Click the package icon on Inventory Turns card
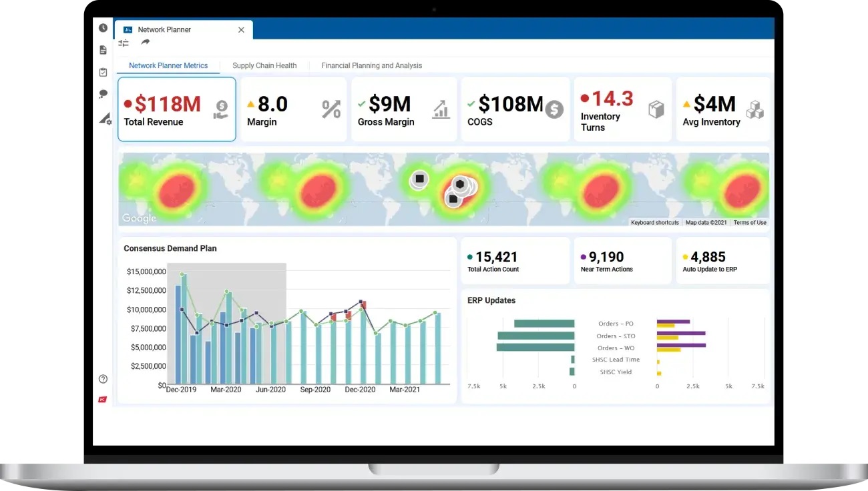 [656, 108]
